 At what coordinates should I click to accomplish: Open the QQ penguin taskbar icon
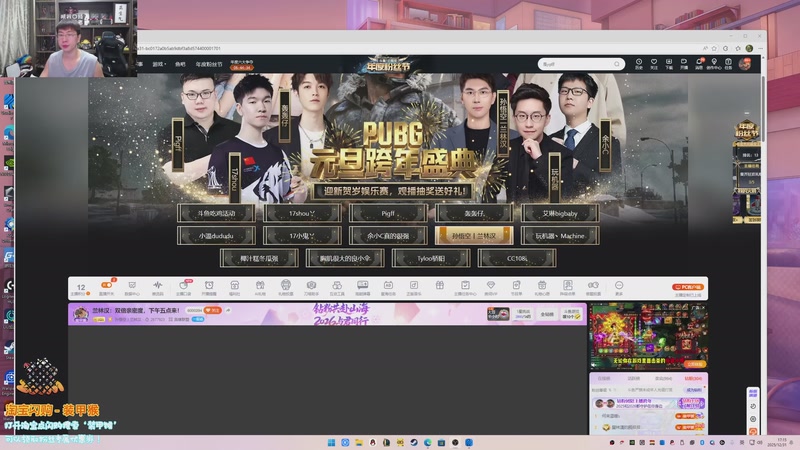tap(372, 442)
